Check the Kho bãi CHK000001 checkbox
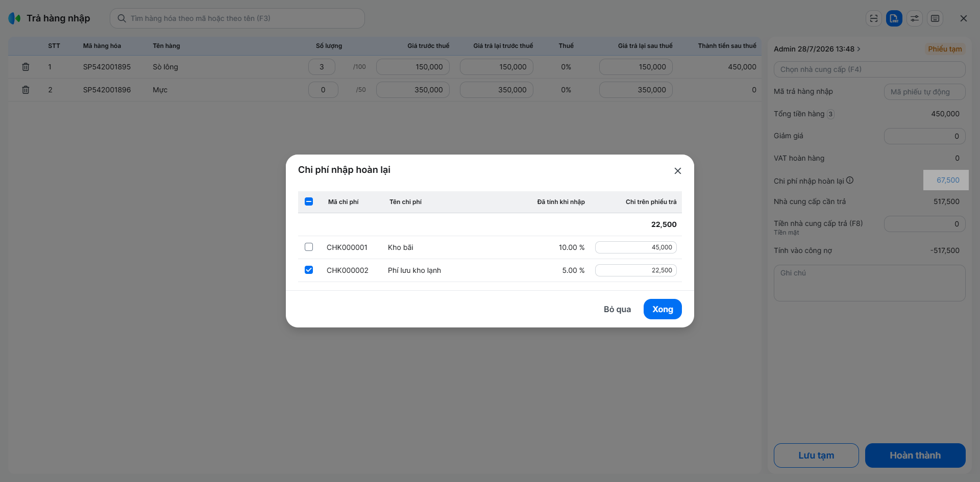The image size is (980, 482). tap(309, 247)
